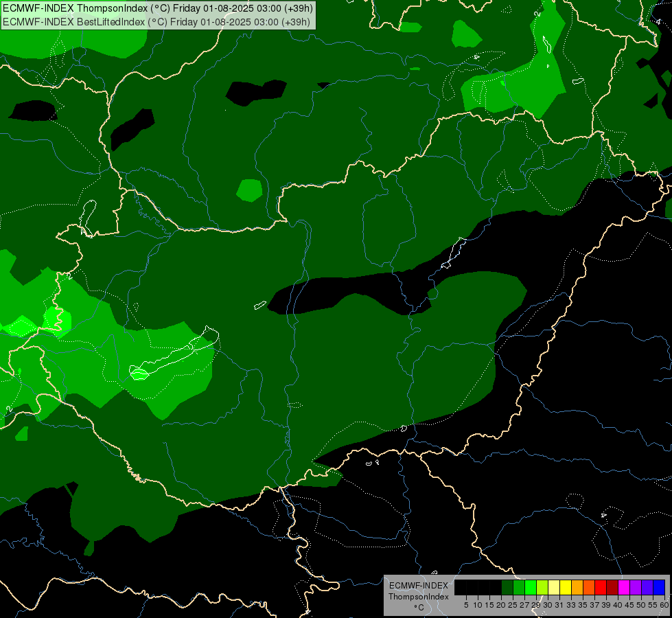Click the legend scale label 30
Screen dimensions: 672x618
548,605
